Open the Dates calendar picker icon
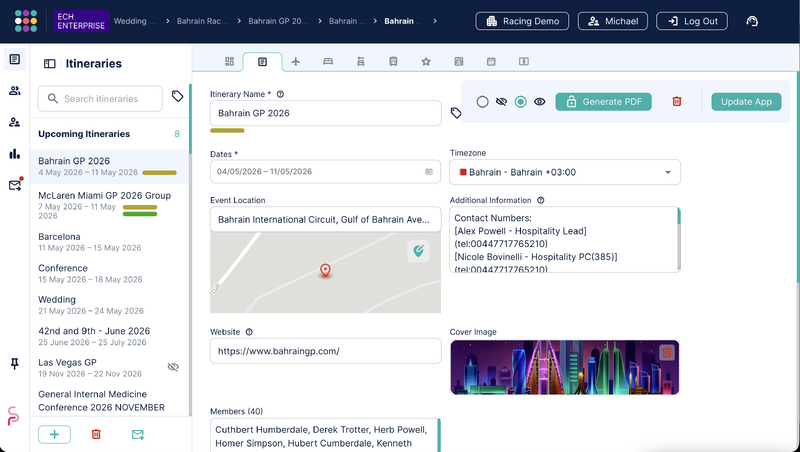This screenshot has height=452, width=800. point(429,172)
